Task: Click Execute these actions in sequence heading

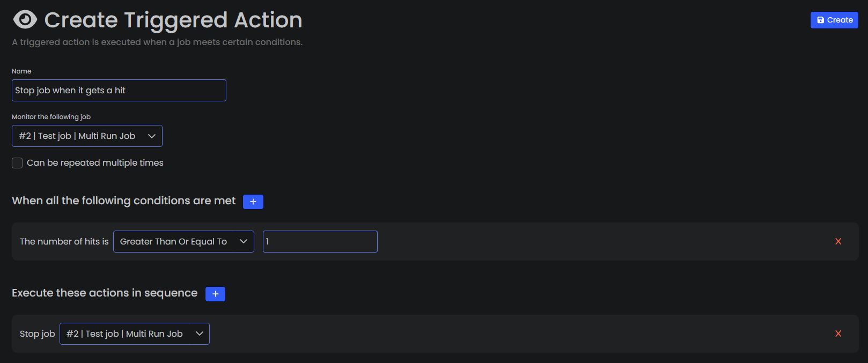Action: pyautogui.click(x=105, y=293)
